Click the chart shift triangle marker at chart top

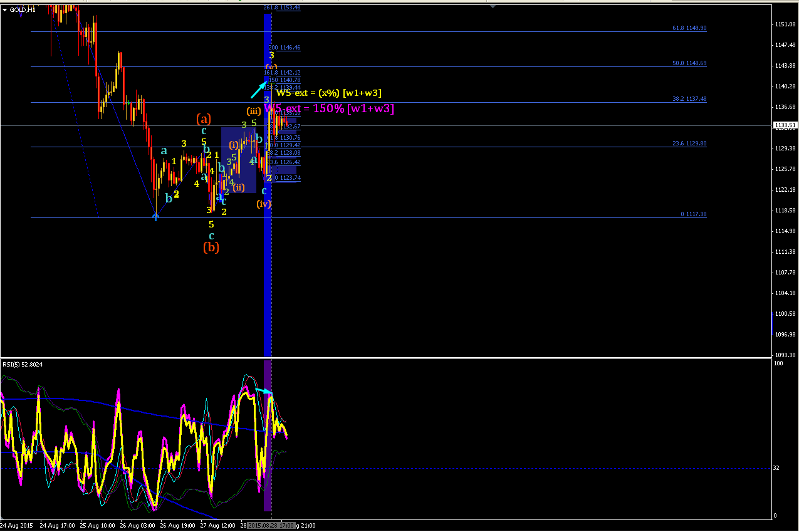coord(493,7)
